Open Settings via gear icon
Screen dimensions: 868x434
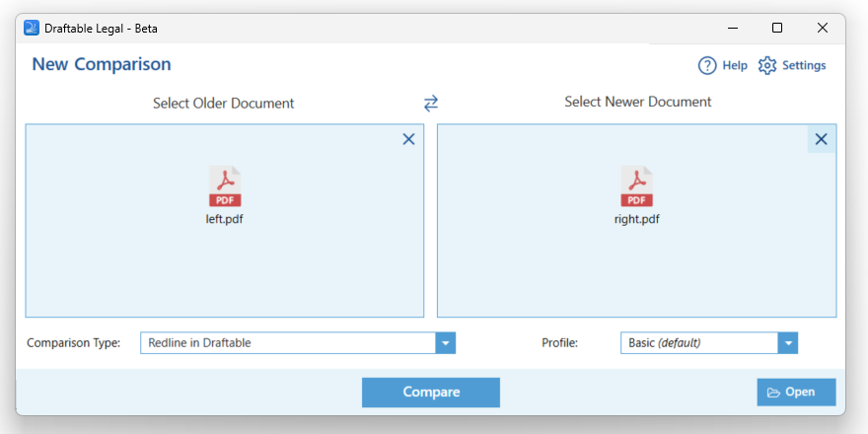coord(767,65)
